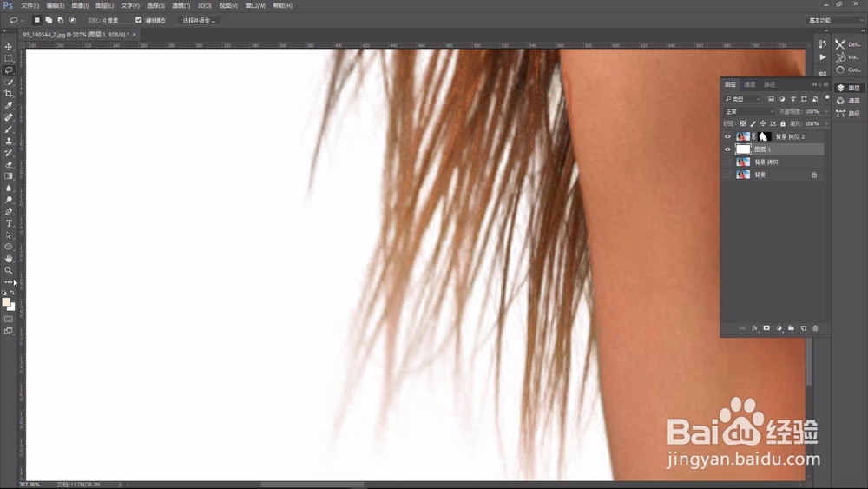Select the Spot Healing Brush tool
The width and height of the screenshot is (868, 489).
click(9, 117)
